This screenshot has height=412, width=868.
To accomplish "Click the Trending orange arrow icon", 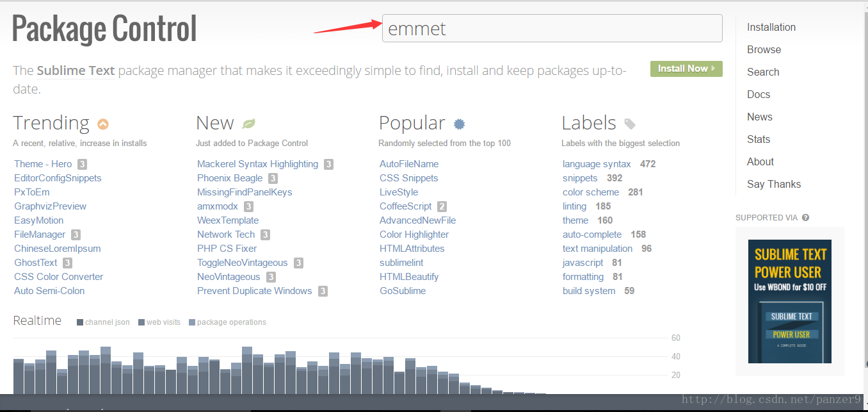I will click(x=103, y=124).
